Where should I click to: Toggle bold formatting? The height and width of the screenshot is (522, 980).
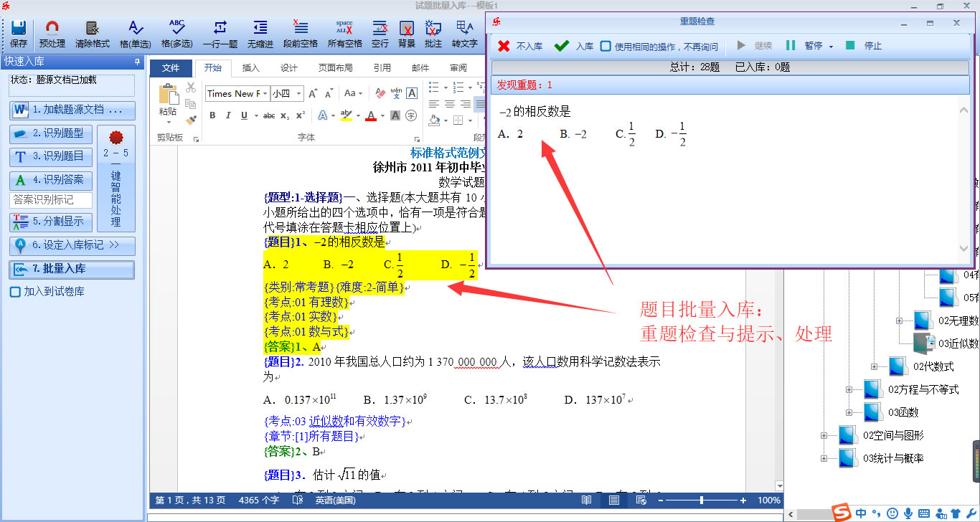pyautogui.click(x=212, y=115)
